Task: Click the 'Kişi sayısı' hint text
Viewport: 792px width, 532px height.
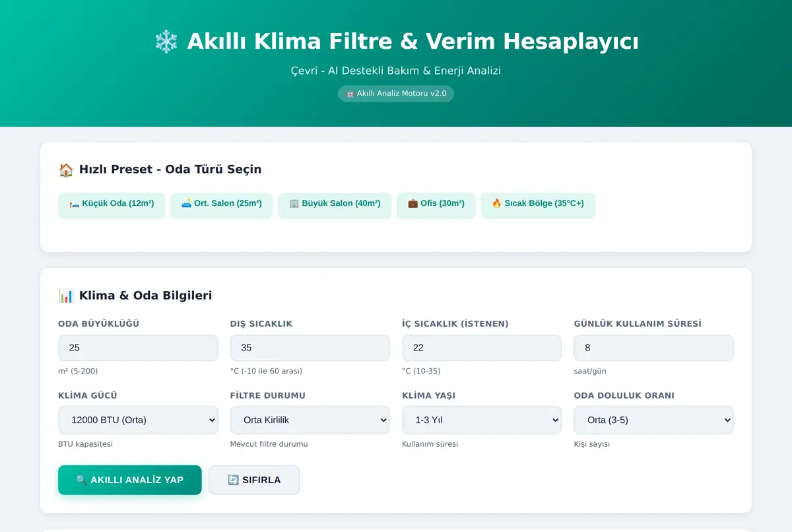Action: pos(592,444)
